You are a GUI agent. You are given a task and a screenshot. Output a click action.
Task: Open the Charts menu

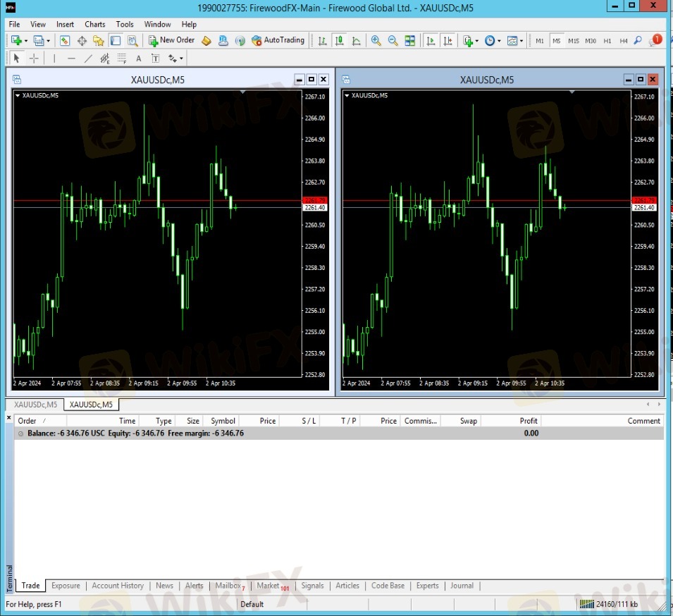pyautogui.click(x=95, y=24)
